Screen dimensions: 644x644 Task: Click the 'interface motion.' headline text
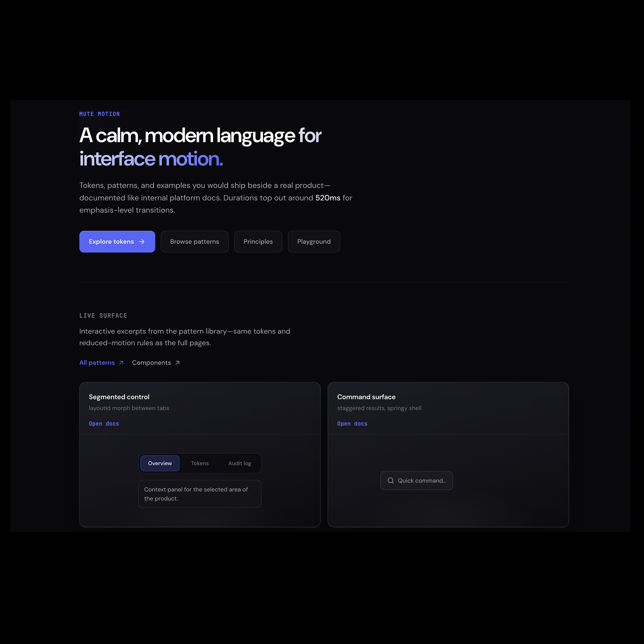[151, 159]
